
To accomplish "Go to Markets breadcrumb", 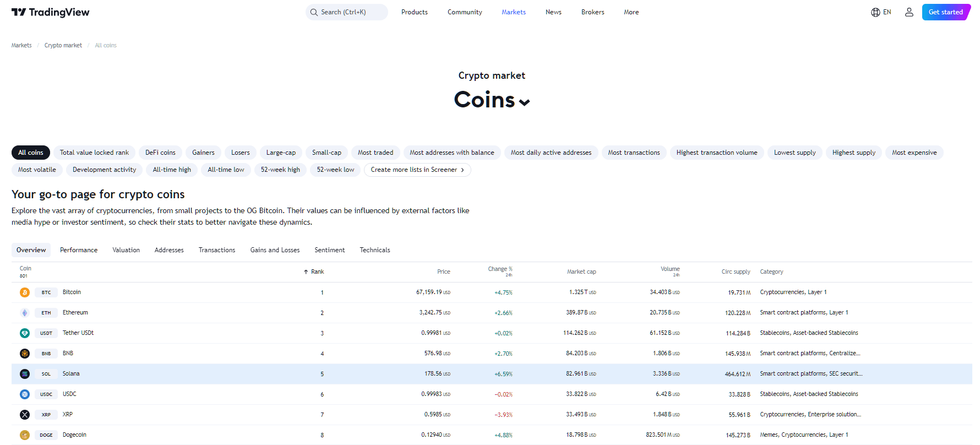I will point(21,46).
